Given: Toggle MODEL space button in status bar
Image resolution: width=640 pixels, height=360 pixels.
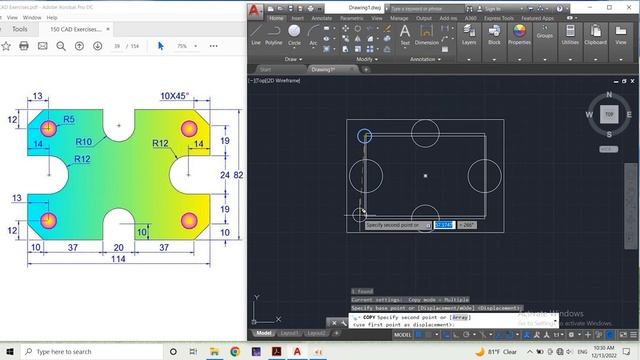Looking at the screenshot, I should pyautogui.click(x=402, y=335).
